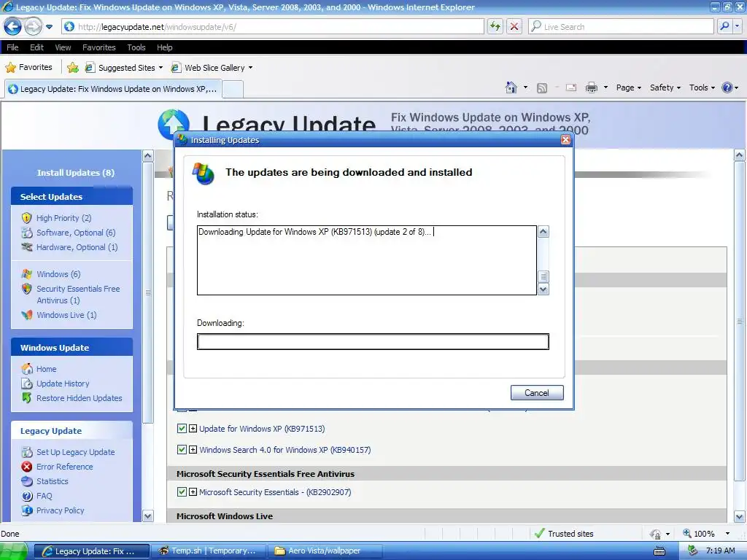Open the View menu
This screenshot has width=747, height=560.
click(63, 47)
